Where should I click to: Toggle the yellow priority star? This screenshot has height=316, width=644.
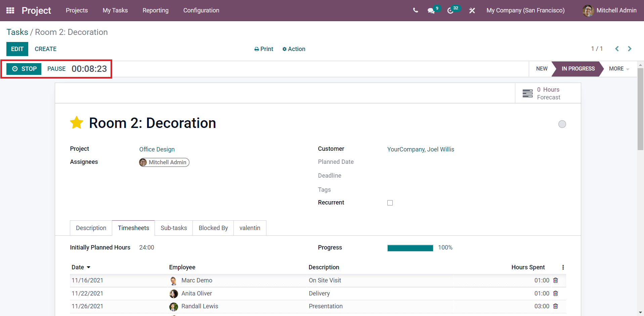[77, 123]
